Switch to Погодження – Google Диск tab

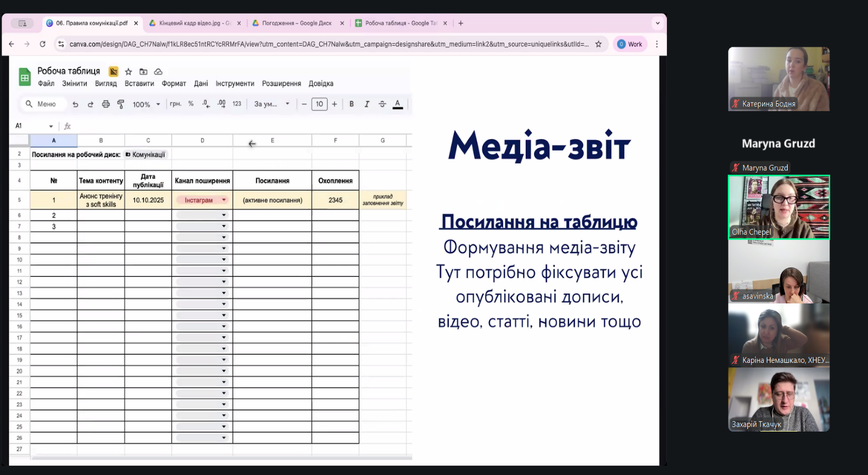(297, 23)
